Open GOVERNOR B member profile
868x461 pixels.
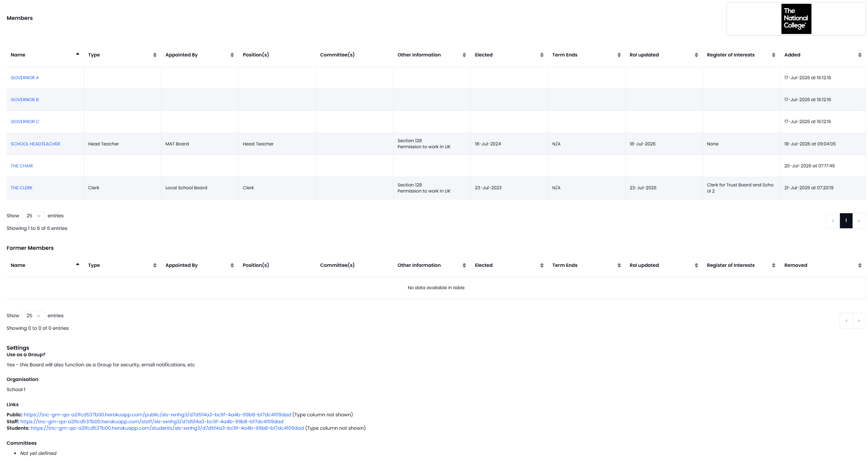[x=25, y=100]
